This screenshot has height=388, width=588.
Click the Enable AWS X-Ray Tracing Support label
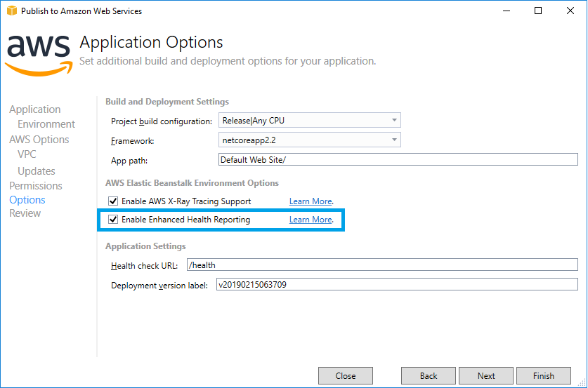point(186,201)
